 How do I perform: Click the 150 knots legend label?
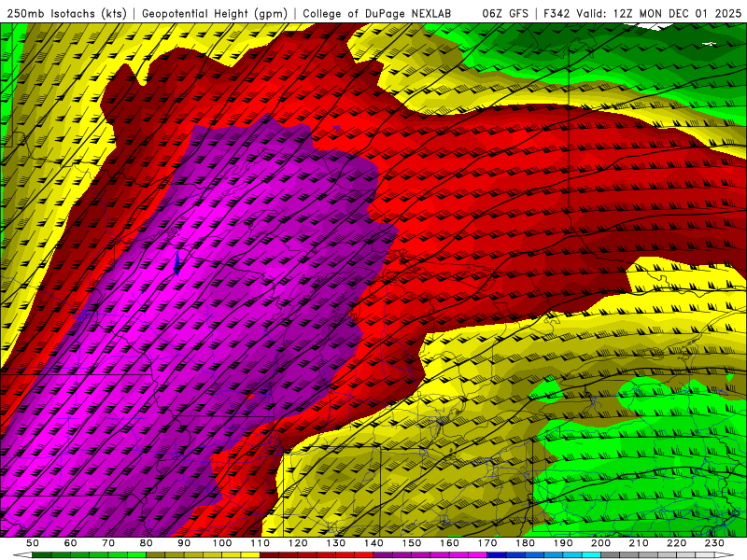pos(412,543)
